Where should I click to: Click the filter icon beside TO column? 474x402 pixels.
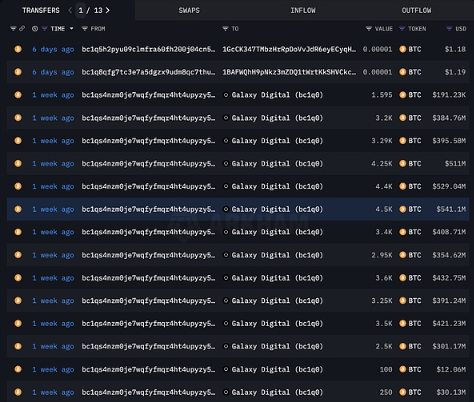(225, 29)
